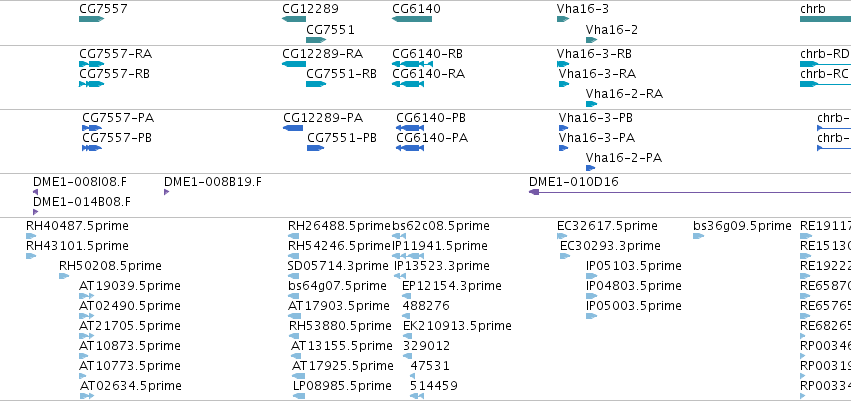The height and width of the screenshot is (401, 851).
Task: Select the CG12289-PA protein bar
Action: coord(293,128)
